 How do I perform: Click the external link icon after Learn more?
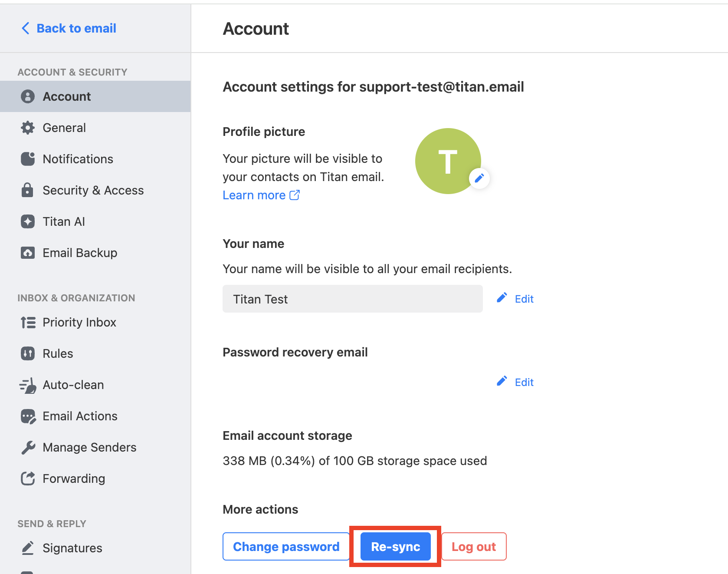[295, 195]
